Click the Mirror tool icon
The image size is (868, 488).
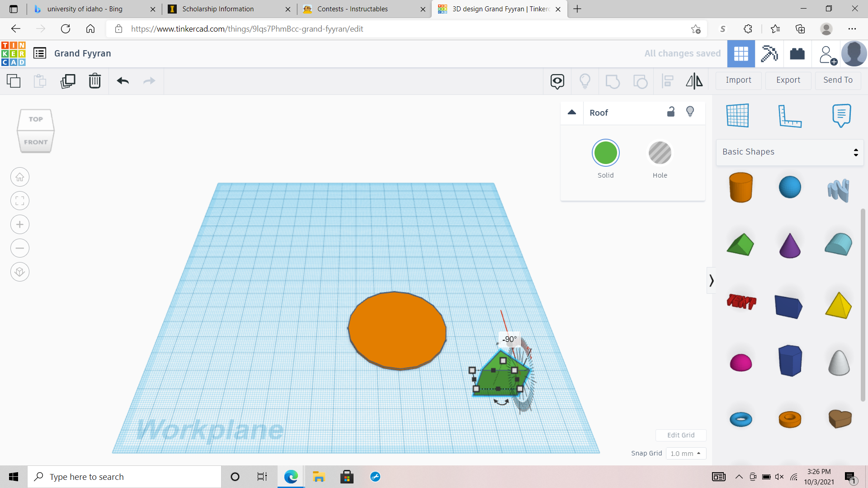click(694, 81)
